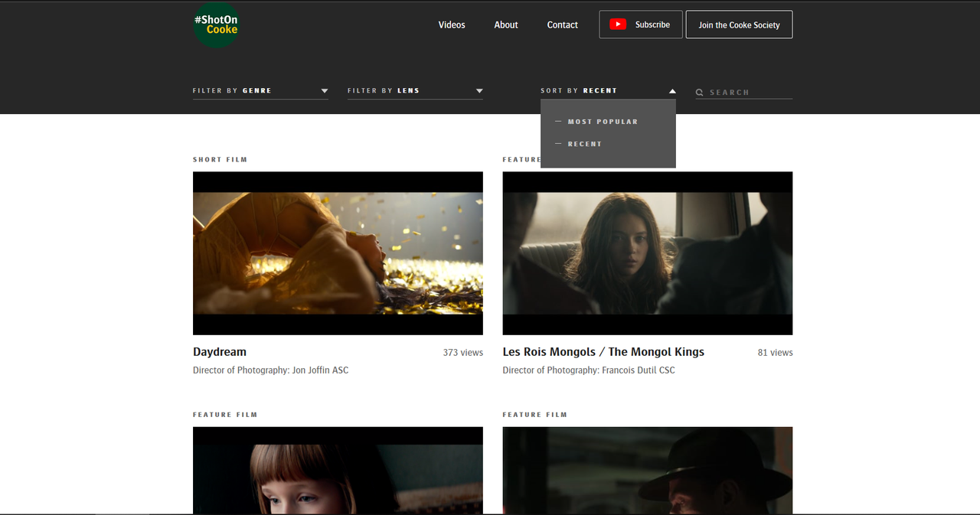Open The Mongol Kings video thumbnail
The height and width of the screenshot is (515, 980).
coord(648,253)
